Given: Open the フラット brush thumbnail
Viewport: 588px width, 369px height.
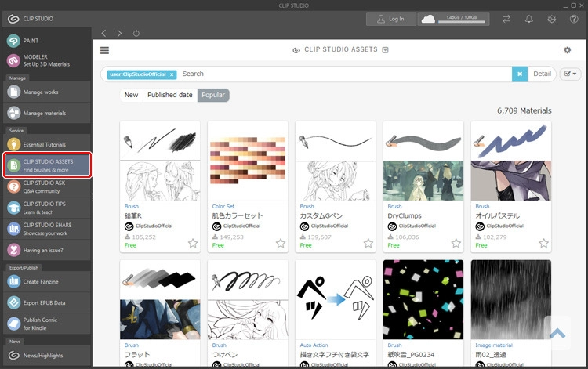Looking at the screenshot, I should point(160,300).
